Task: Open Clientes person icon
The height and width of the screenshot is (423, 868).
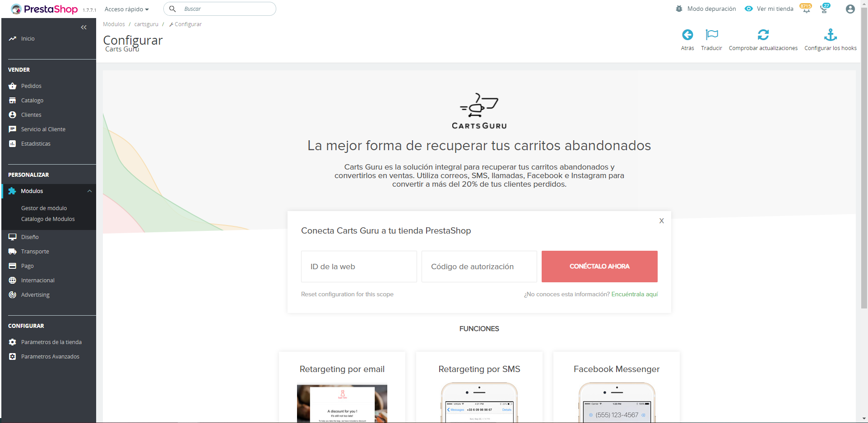Action: click(x=12, y=115)
